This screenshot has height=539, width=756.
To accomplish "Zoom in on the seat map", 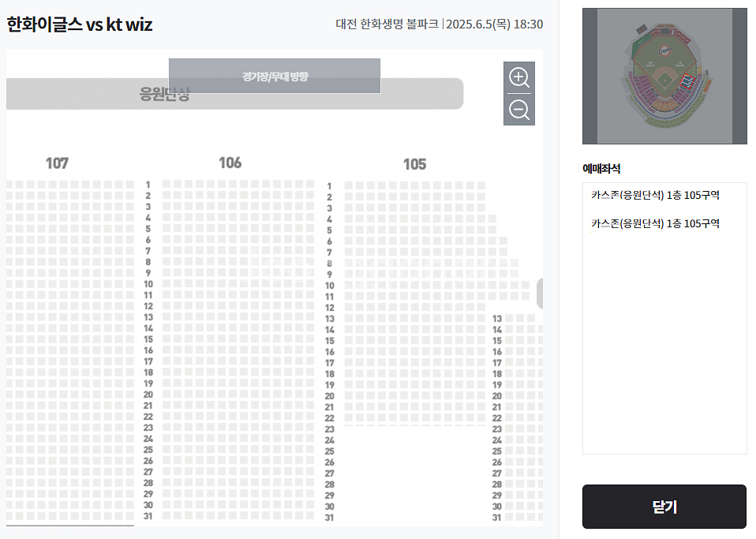I will (x=518, y=77).
